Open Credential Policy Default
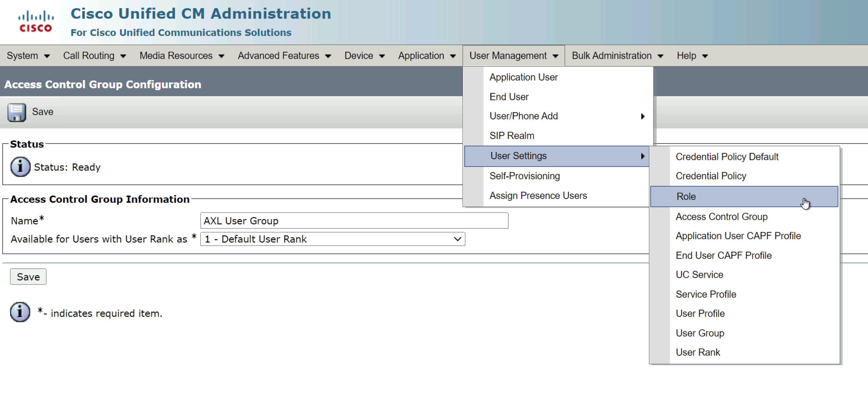This screenshot has height=406, width=868. (x=744, y=157)
